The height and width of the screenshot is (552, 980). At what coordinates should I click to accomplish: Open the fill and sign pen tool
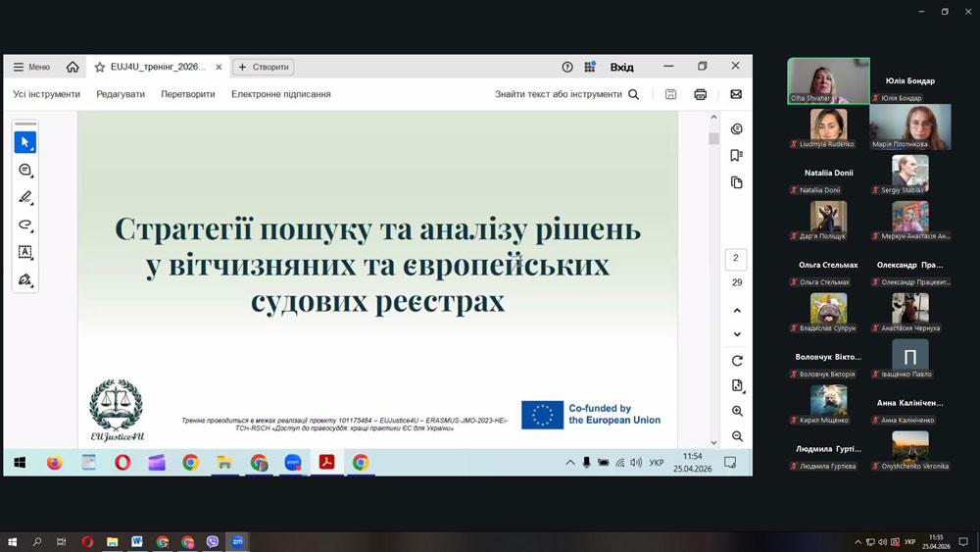(x=25, y=279)
